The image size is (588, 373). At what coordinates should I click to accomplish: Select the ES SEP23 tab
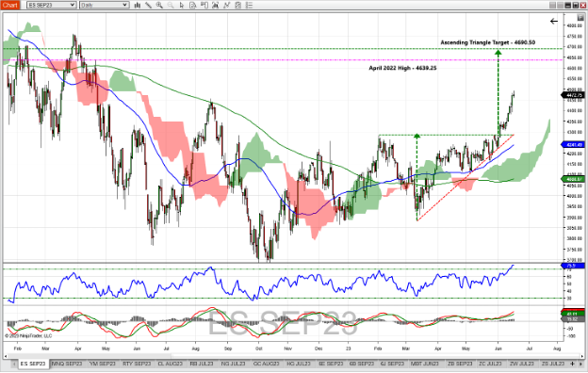[33, 364]
